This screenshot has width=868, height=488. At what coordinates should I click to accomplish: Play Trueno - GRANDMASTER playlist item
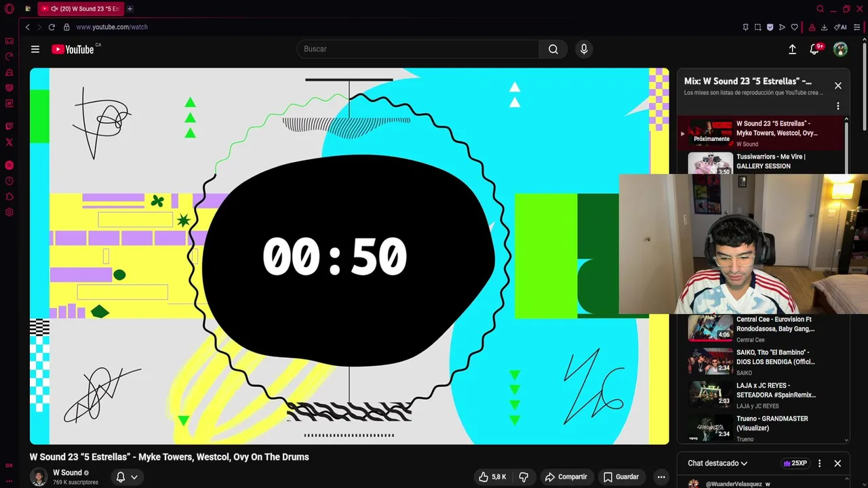(761, 428)
